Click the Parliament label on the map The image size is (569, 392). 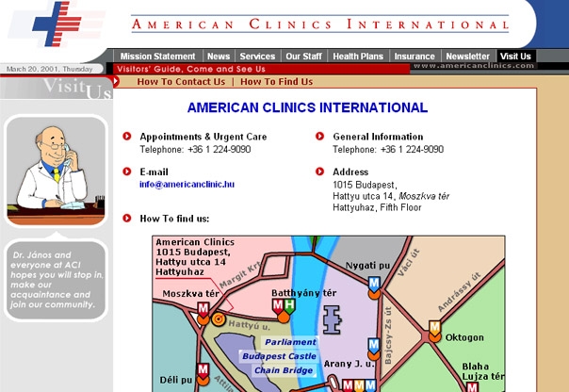pos(290,342)
